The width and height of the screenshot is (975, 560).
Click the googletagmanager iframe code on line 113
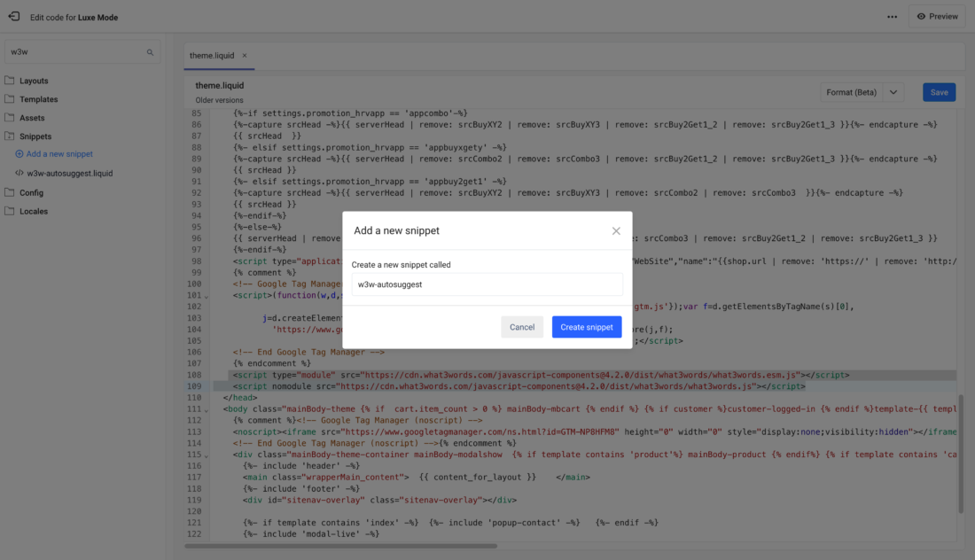(595, 432)
